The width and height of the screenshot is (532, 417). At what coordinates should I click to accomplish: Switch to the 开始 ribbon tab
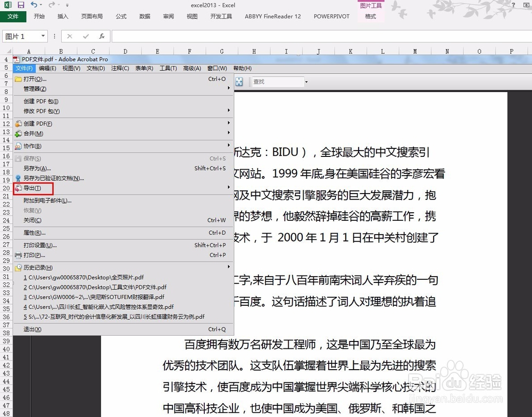pyautogui.click(x=39, y=16)
